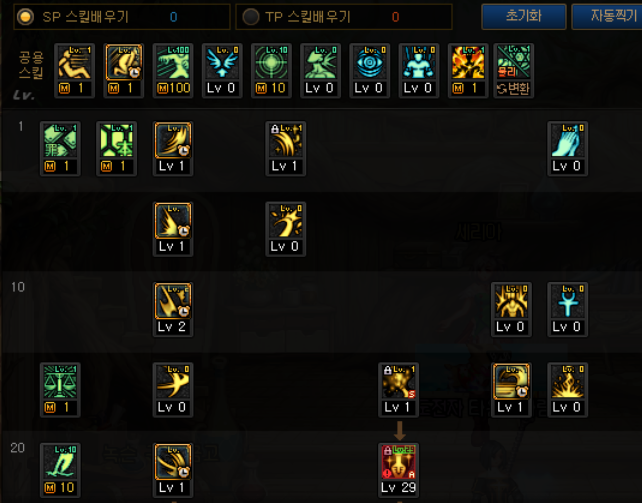Select the blue eye skill icon

click(x=369, y=70)
